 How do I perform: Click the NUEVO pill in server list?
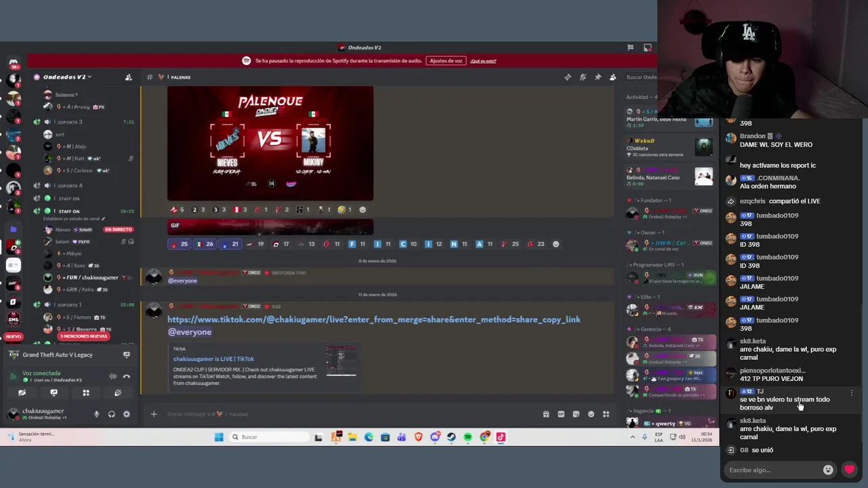click(x=14, y=336)
